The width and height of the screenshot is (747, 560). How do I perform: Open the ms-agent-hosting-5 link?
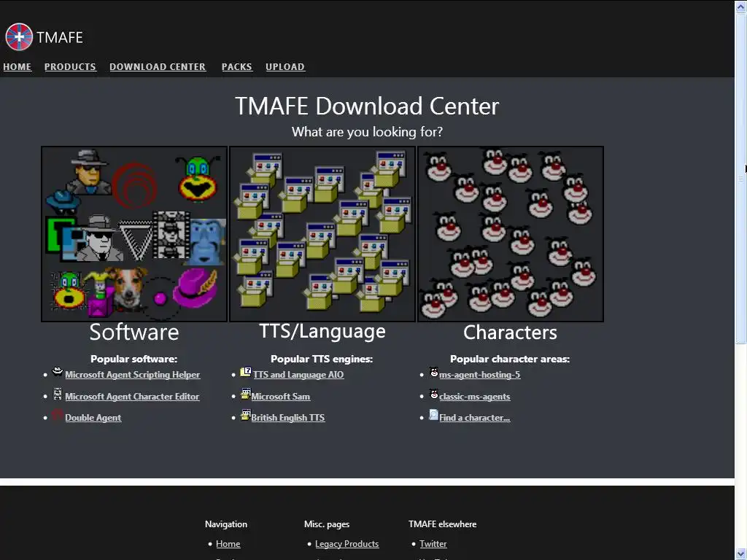point(480,375)
